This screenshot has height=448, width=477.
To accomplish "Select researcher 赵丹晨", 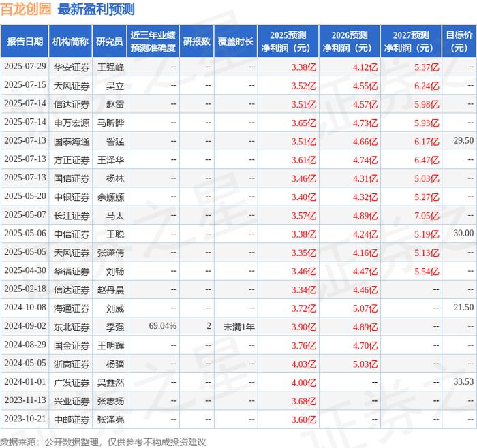I will [110, 289].
